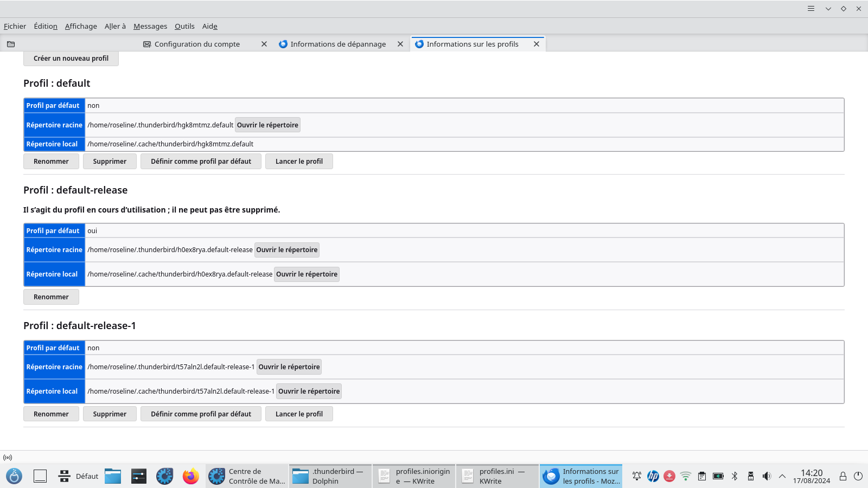Click the battery tray icon
Image resolution: width=868 pixels, height=488 pixels.
coord(718,476)
